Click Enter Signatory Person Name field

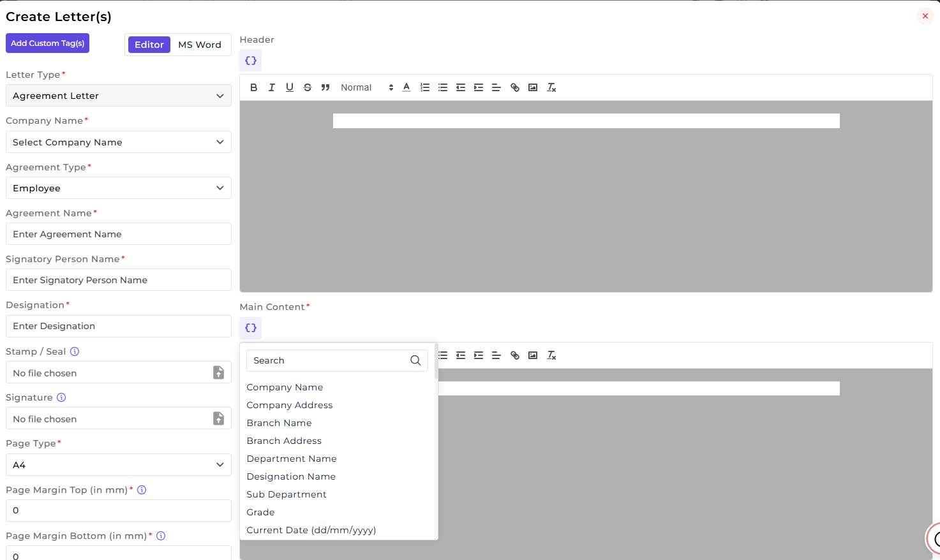point(119,280)
